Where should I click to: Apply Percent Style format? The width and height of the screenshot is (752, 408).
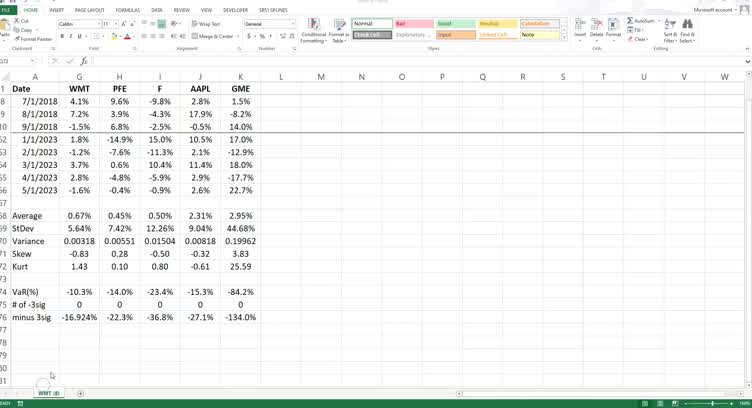pyautogui.click(x=262, y=36)
